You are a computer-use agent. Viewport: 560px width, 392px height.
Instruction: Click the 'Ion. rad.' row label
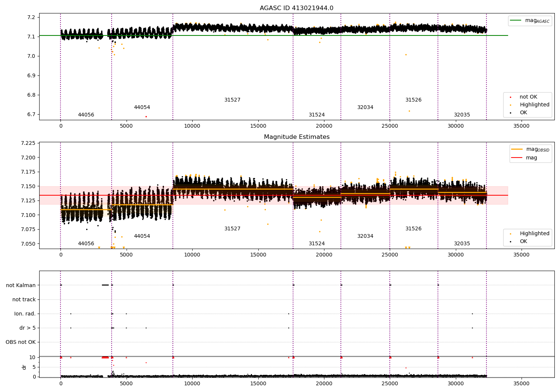coord(25,314)
